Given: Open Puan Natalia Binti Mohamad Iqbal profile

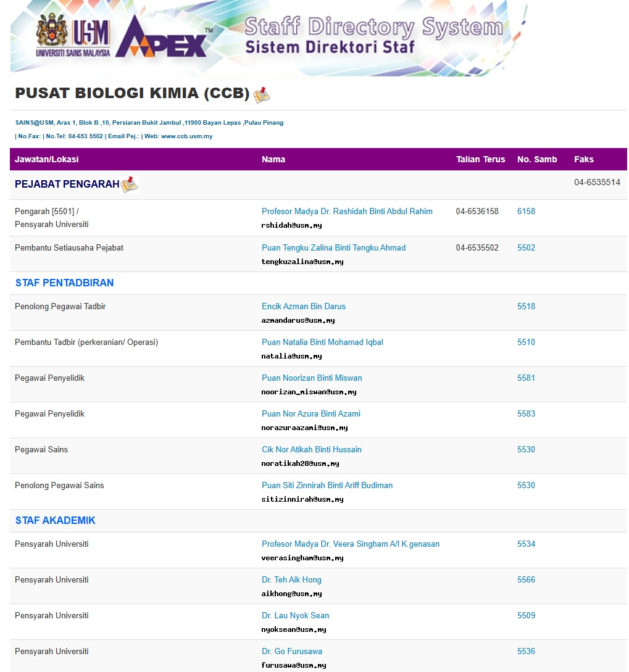Looking at the screenshot, I should (322, 342).
